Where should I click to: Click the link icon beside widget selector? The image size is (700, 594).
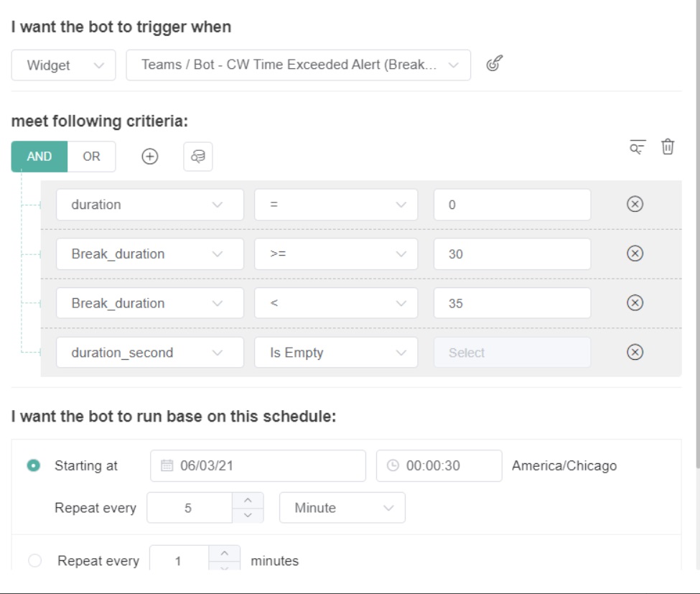[x=493, y=64]
